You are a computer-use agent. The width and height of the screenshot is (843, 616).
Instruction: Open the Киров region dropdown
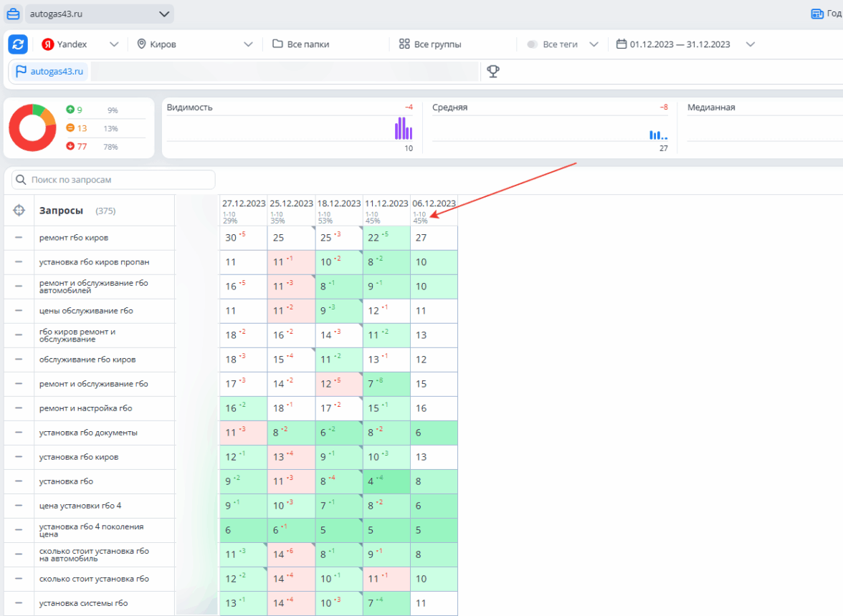point(195,44)
